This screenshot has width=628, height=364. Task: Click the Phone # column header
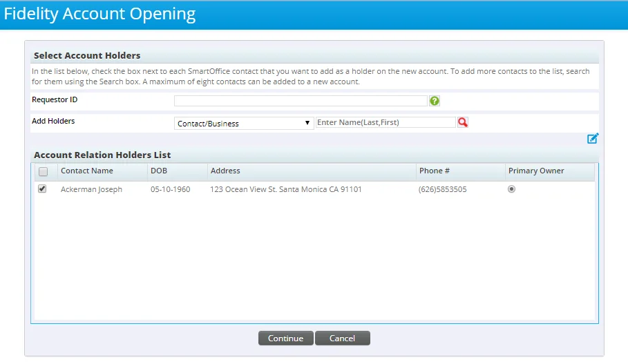435,171
